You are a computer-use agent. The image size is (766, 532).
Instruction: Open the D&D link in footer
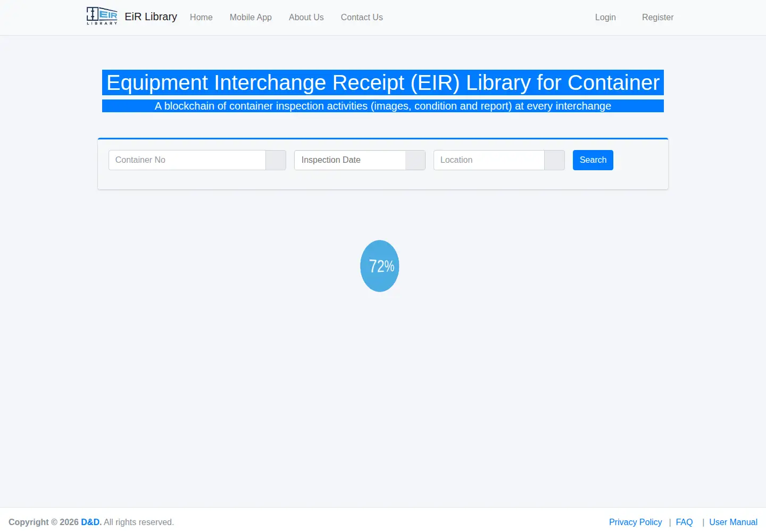tap(91, 522)
